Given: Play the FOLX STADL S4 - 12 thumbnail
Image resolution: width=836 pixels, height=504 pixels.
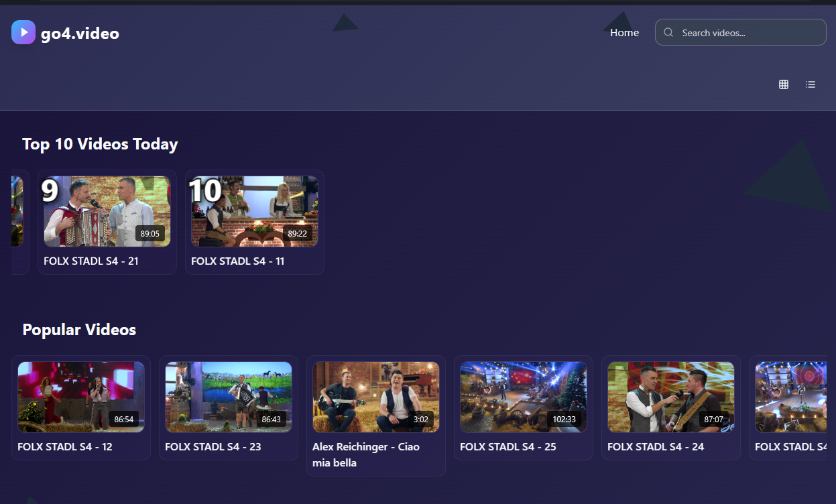Looking at the screenshot, I should coord(81,397).
